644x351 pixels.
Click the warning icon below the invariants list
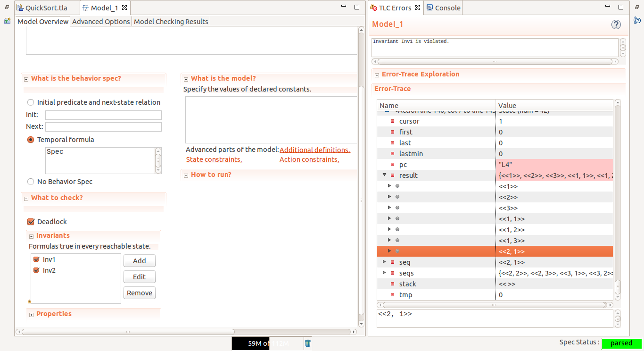click(x=29, y=301)
